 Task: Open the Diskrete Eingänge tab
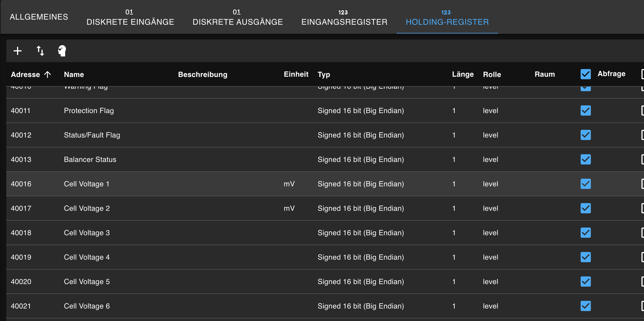click(130, 18)
